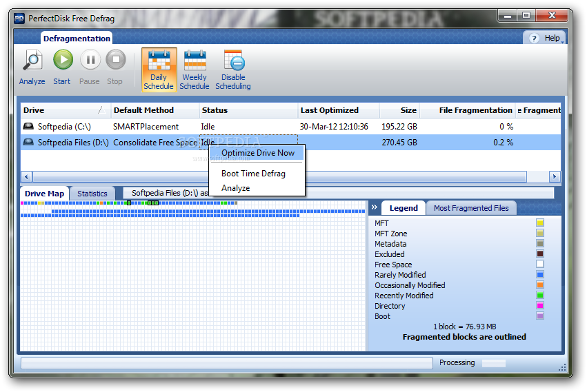This screenshot has width=587, height=392.
Task: Sort by the Status column header
Action: point(248,110)
